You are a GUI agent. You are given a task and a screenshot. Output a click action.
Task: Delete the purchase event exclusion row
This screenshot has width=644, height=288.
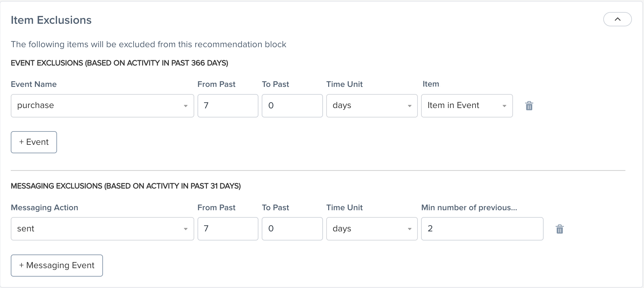pos(529,106)
